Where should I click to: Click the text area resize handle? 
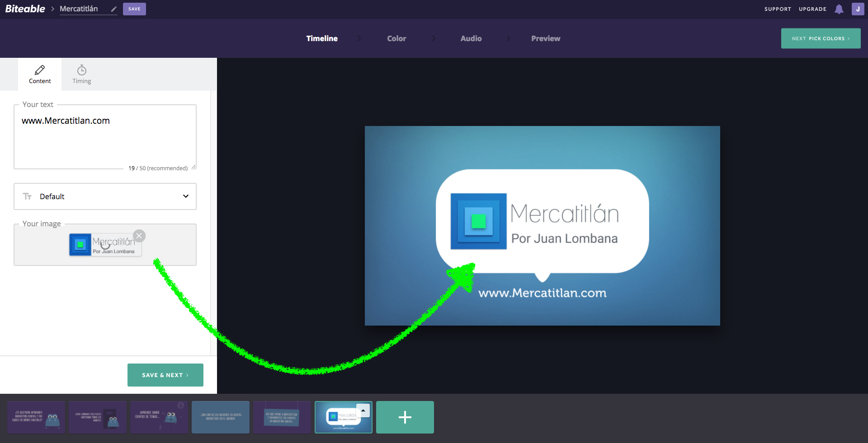pyautogui.click(x=193, y=167)
